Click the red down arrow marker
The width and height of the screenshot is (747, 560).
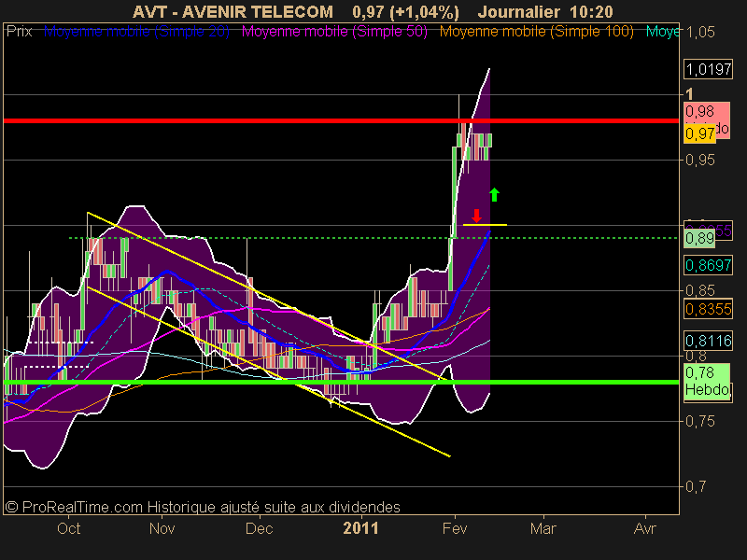coord(476,216)
